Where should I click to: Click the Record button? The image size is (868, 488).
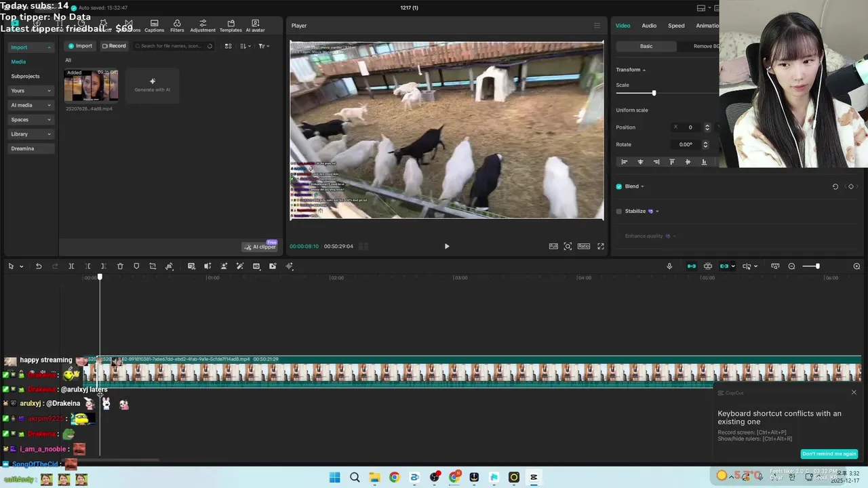coord(114,46)
